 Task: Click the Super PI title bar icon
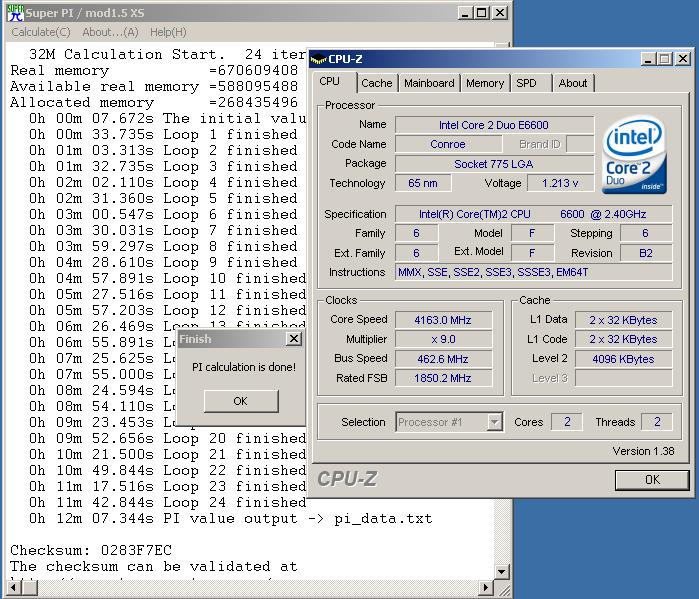[15, 12]
